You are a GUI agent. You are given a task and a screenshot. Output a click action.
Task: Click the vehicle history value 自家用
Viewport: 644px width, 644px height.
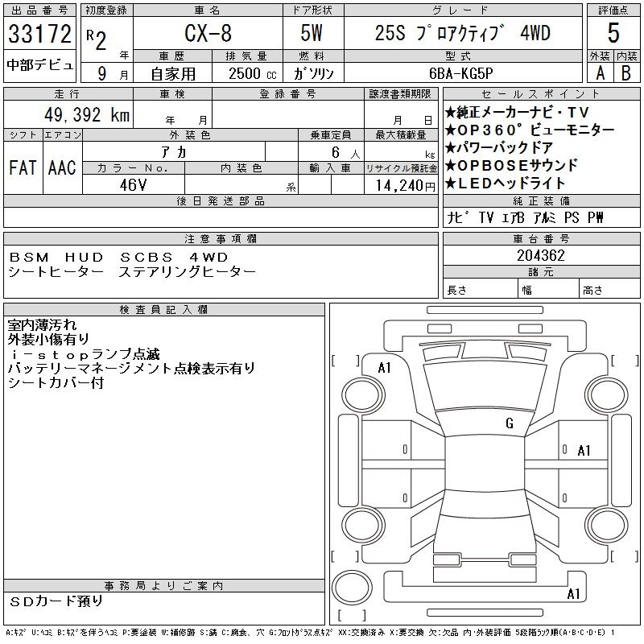coord(173,74)
